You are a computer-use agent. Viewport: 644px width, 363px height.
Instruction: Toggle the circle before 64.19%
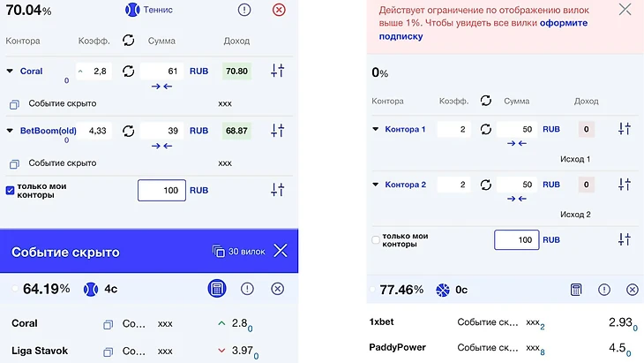pos(14,289)
